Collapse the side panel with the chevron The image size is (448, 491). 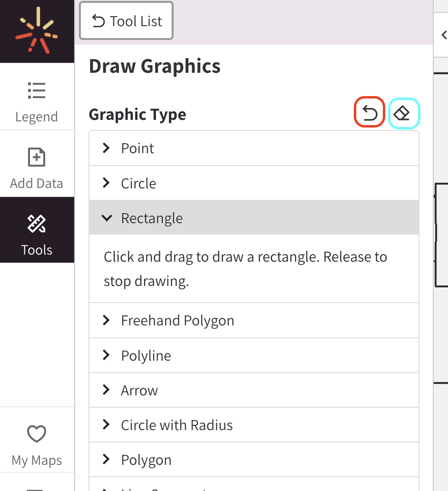click(x=444, y=35)
